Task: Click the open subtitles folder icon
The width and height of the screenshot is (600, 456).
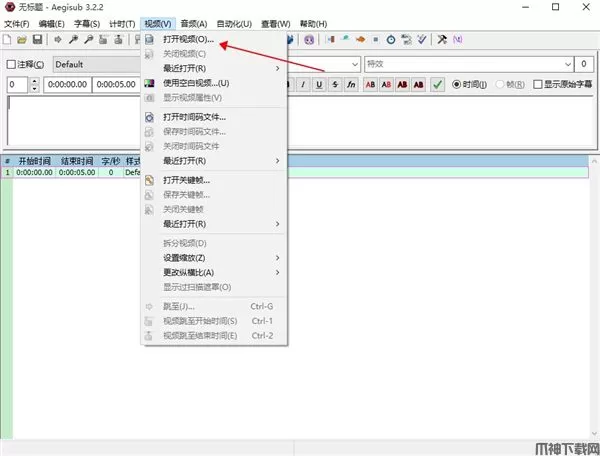Action: point(22,40)
